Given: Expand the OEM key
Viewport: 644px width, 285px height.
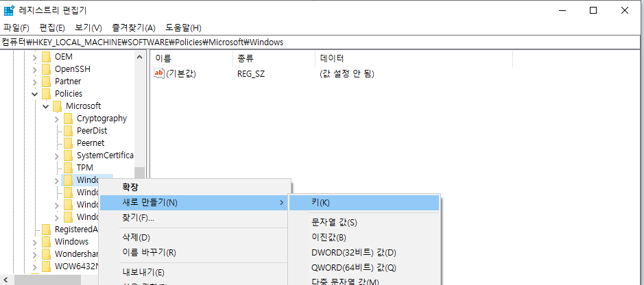Looking at the screenshot, I should (x=35, y=57).
